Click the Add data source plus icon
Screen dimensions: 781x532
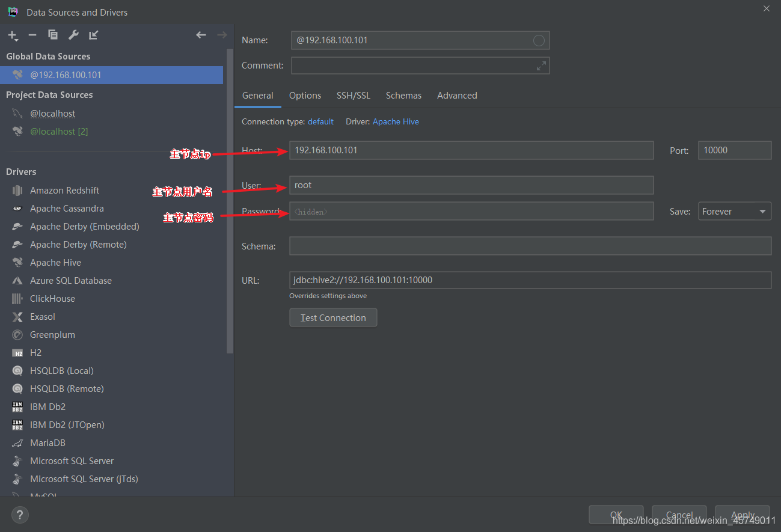pyautogui.click(x=12, y=35)
